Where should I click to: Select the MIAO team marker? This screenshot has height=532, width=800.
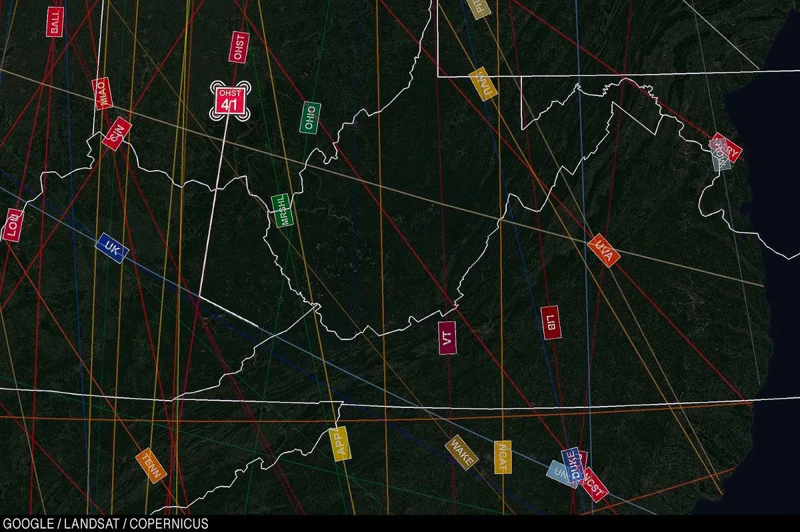point(102,93)
